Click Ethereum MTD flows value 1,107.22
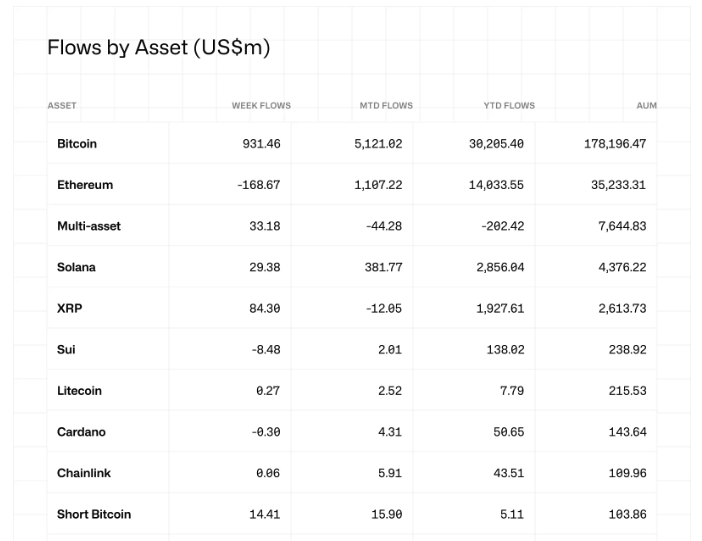This screenshot has height=541, width=702. click(x=378, y=185)
